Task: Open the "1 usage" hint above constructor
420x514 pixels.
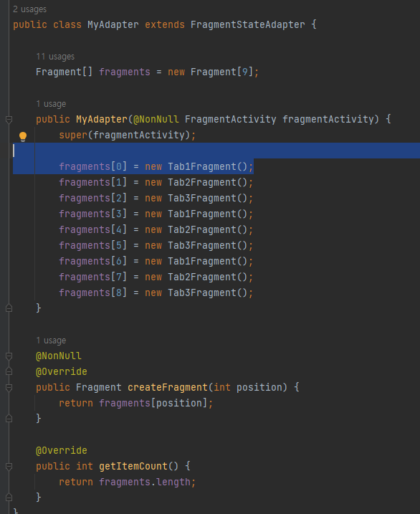Action: (51, 104)
